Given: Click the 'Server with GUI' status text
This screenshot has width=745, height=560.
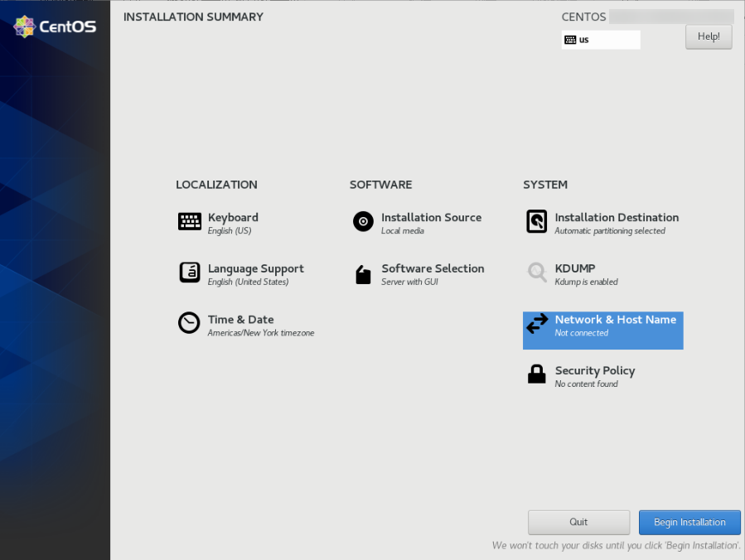Looking at the screenshot, I should (x=409, y=282).
